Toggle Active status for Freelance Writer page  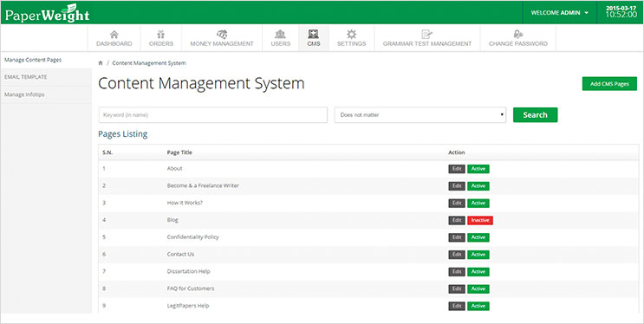pyautogui.click(x=478, y=186)
